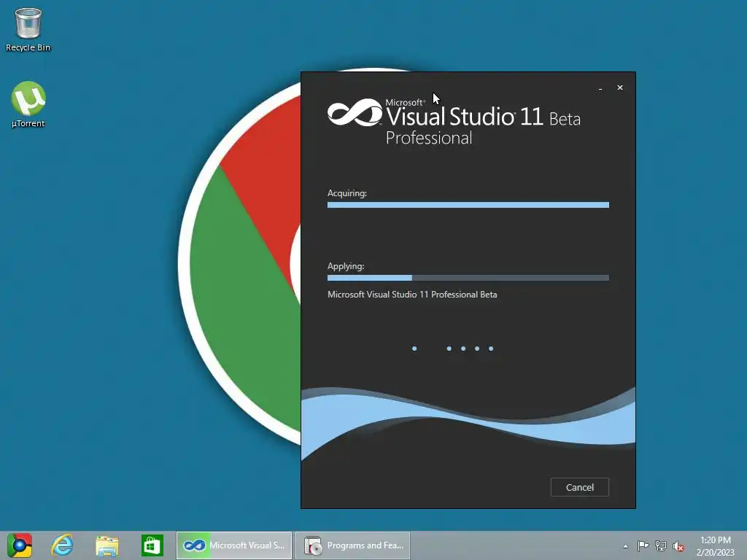This screenshot has width=747, height=560.
Task: Click the Applying progress bar
Action: click(x=468, y=278)
